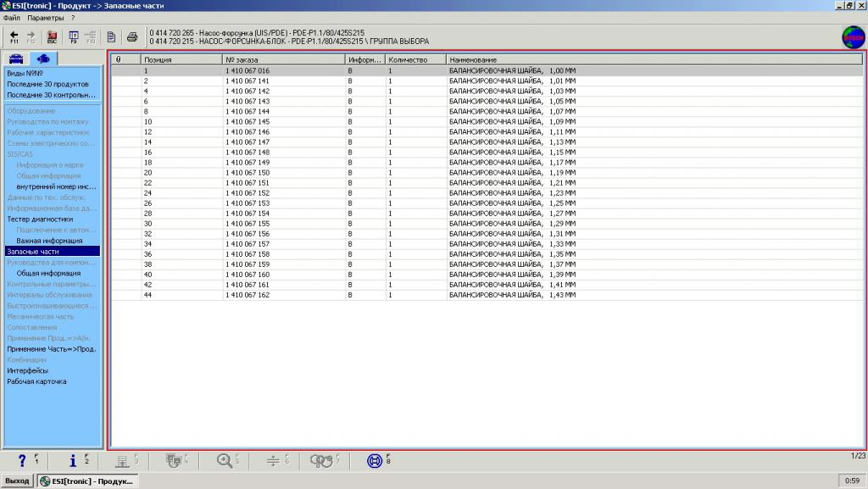Click the document page toolbar icon
The width and height of the screenshot is (868, 489).
[112, 36]
